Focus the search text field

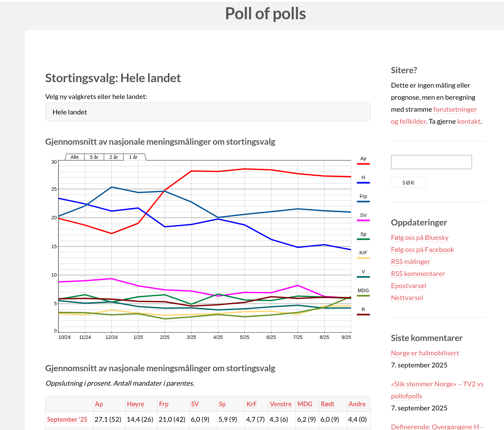coord(431,162)
